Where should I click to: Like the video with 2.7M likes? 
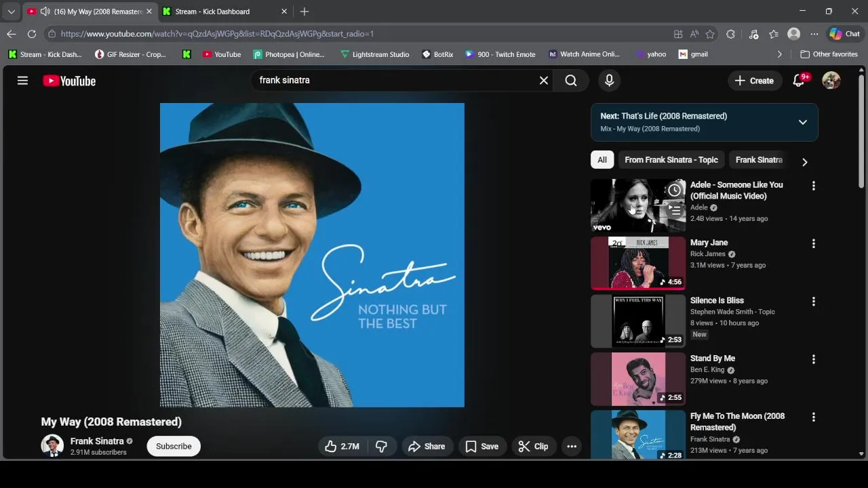[342, 446]
